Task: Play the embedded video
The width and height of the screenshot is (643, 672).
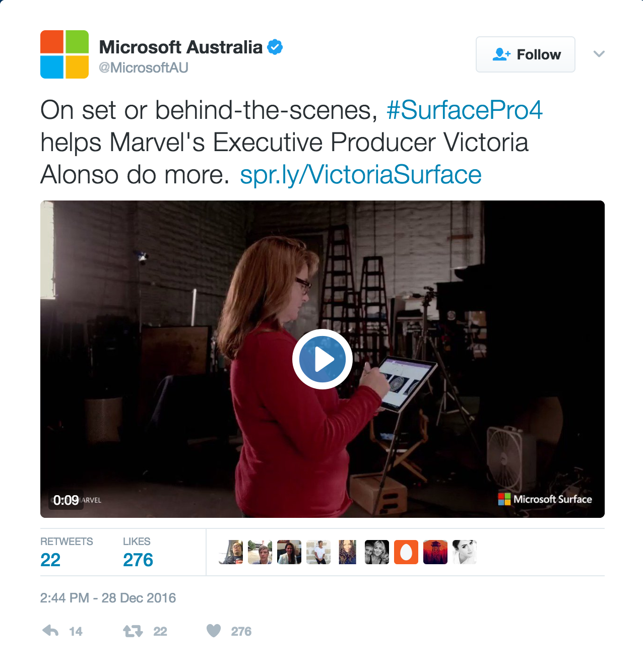Action: [x=322, y=359]
